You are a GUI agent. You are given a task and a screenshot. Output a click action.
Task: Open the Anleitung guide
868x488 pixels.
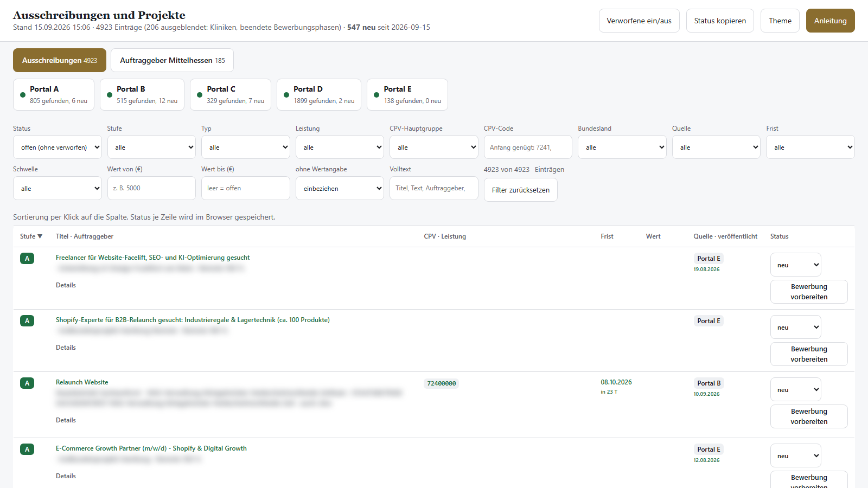830,21
